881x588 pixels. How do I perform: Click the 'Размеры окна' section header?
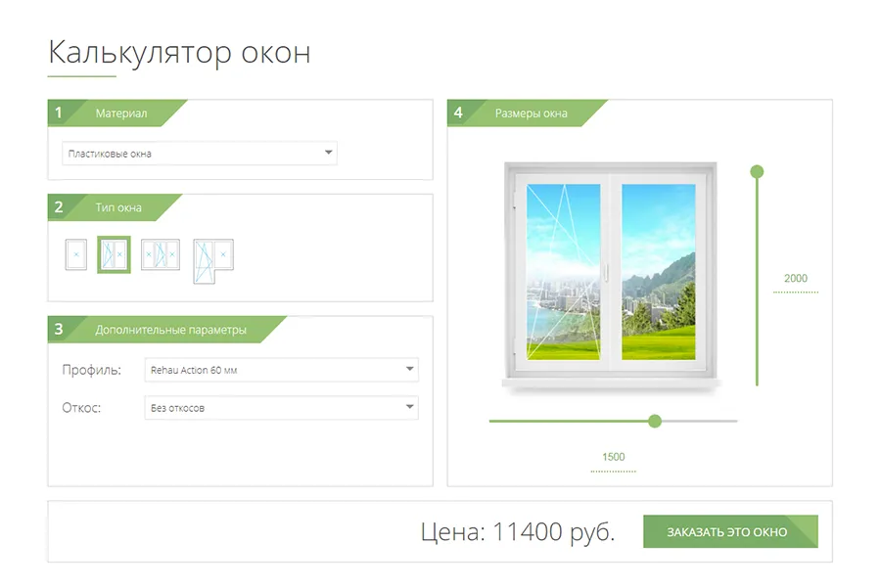coord(531,113)
